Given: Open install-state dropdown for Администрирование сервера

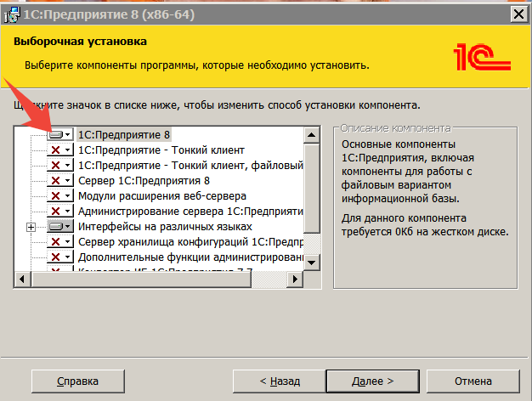Looking at the screenshot, I should [60, 211].
